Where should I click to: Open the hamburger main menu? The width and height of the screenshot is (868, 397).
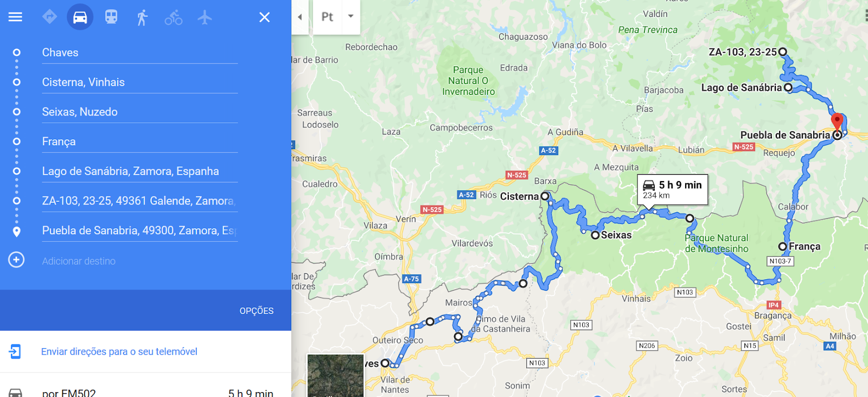(15, 17)
